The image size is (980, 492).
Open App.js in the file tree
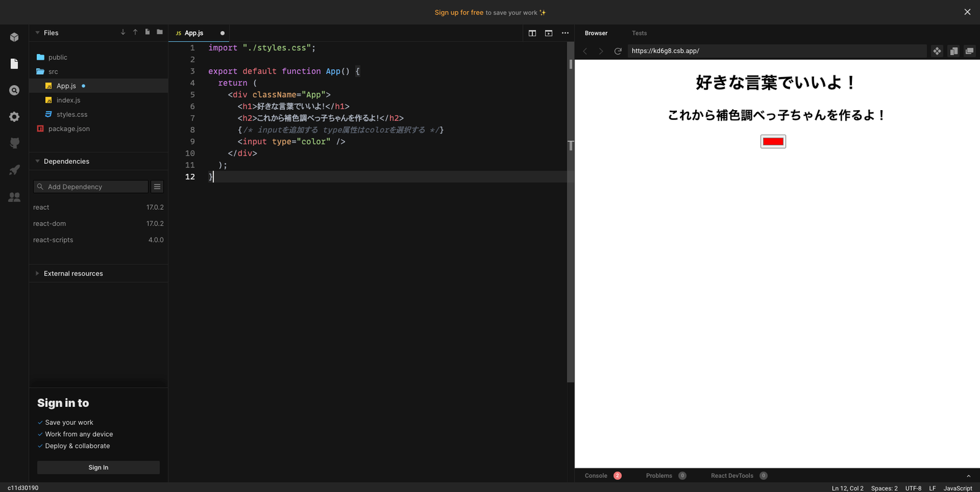click(x=99, y=86)
